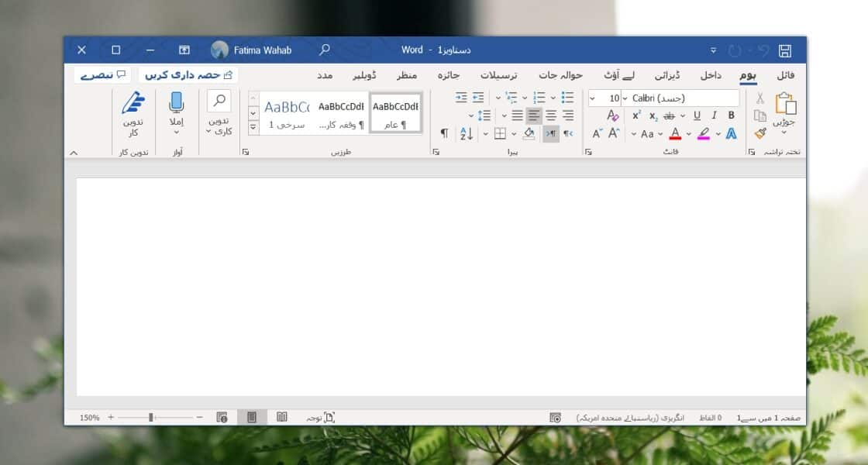Click the zoom slider in status bar

tap(151, 417)
